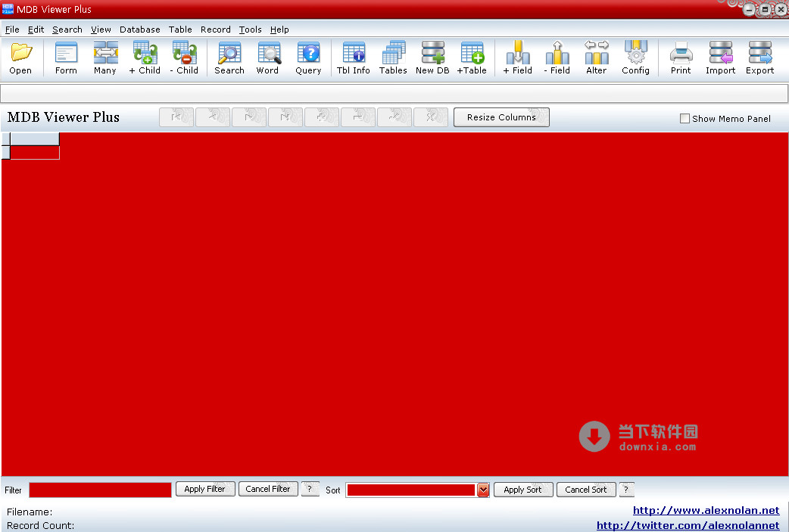Go to the first record navigator button
The image size is (789, 532).
[176, 117]
